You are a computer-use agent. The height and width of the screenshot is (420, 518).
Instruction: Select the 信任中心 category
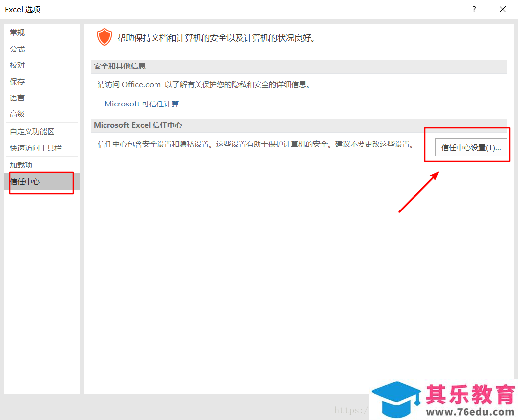(42, 182)
